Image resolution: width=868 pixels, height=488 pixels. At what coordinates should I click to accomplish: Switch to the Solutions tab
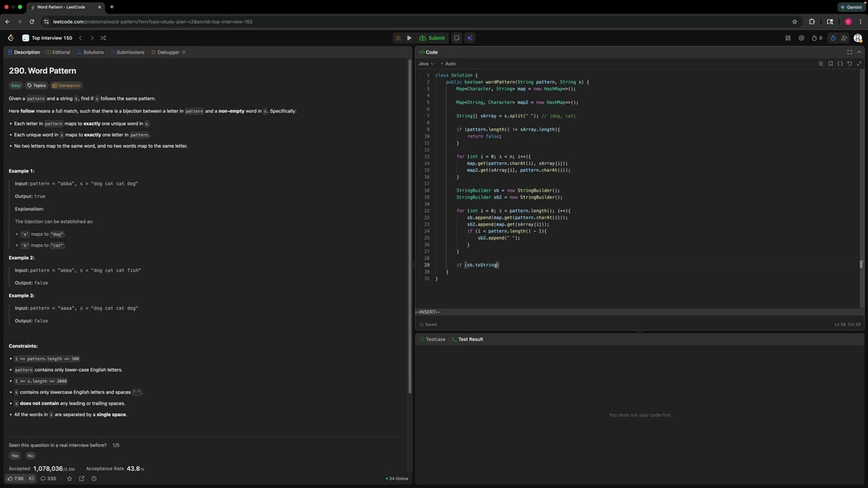click(90, 52)
